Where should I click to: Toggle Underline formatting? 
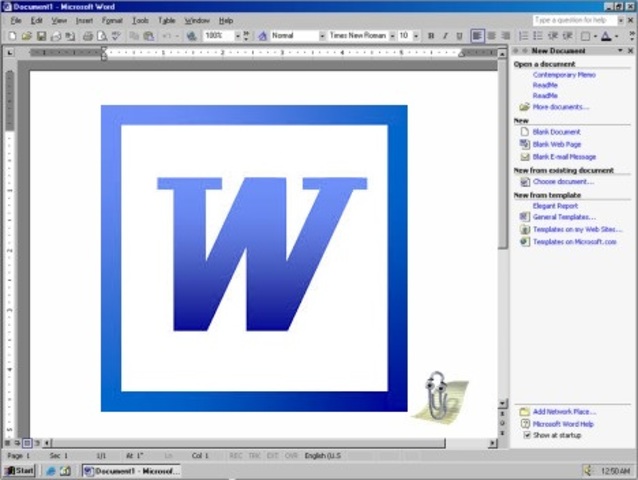pyautogui.click(x=459, y=36)
